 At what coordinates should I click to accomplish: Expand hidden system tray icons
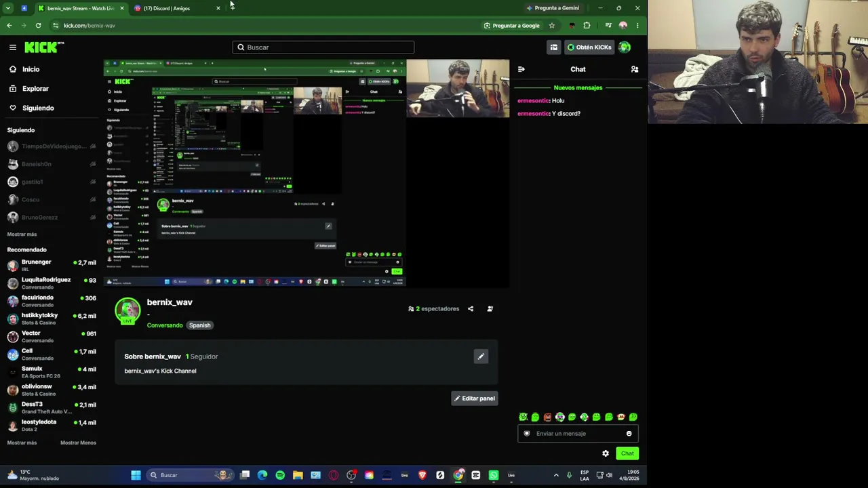tap(556, 475)
